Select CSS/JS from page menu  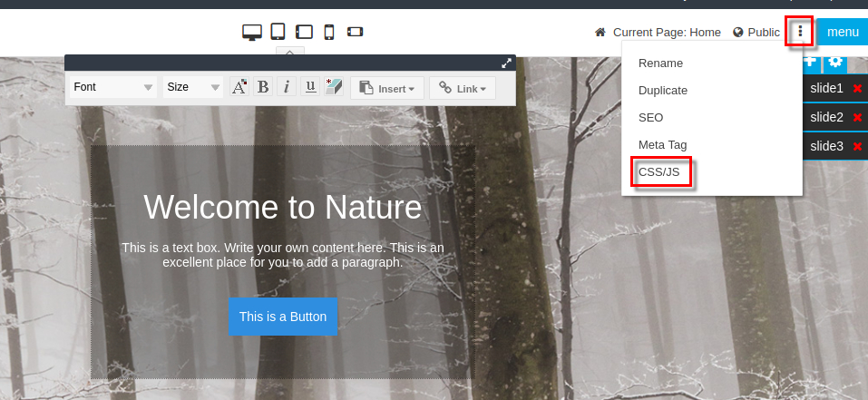pos(658,171)
